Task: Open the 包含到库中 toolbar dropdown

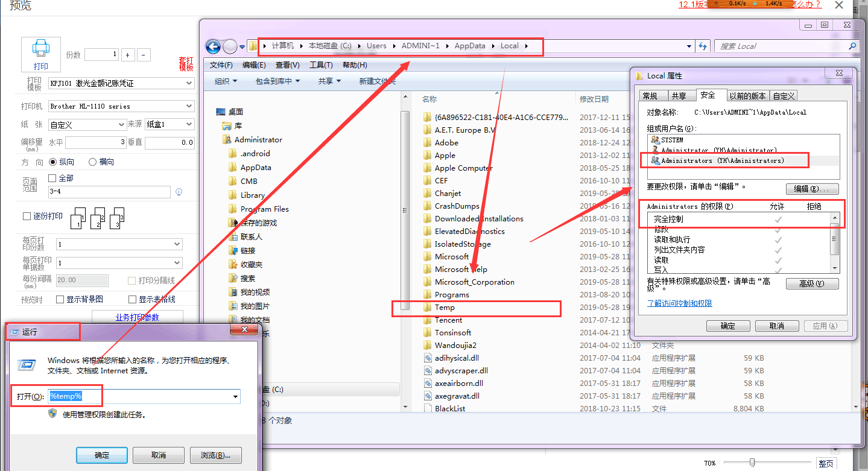Action: [x=277, y=81]
